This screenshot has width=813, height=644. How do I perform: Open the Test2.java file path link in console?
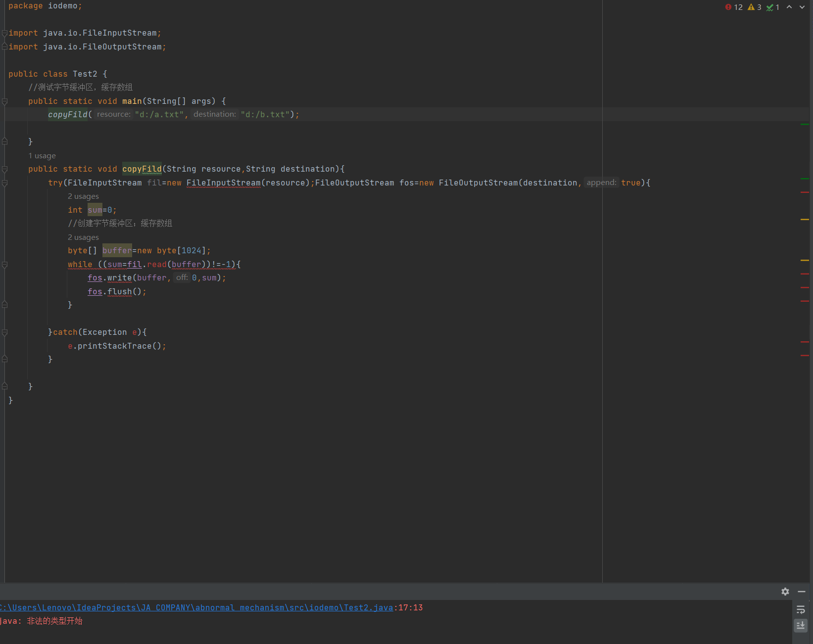click(196, 607)
